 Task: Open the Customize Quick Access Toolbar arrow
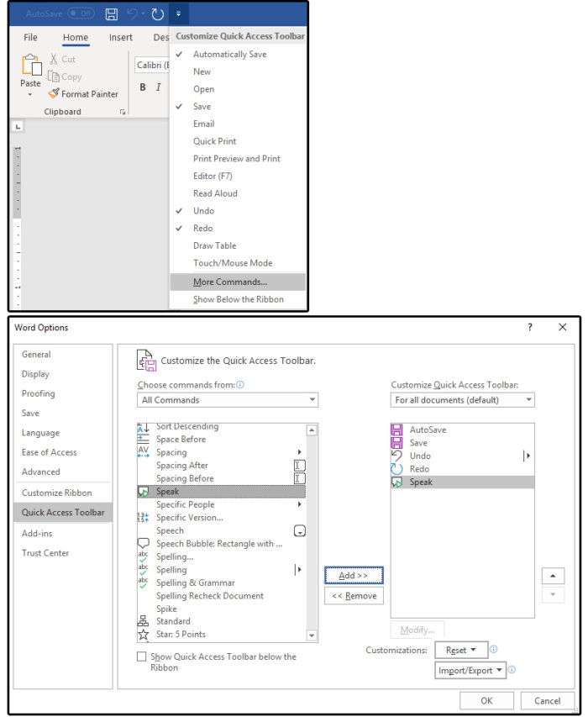click(x=179, y=14)
